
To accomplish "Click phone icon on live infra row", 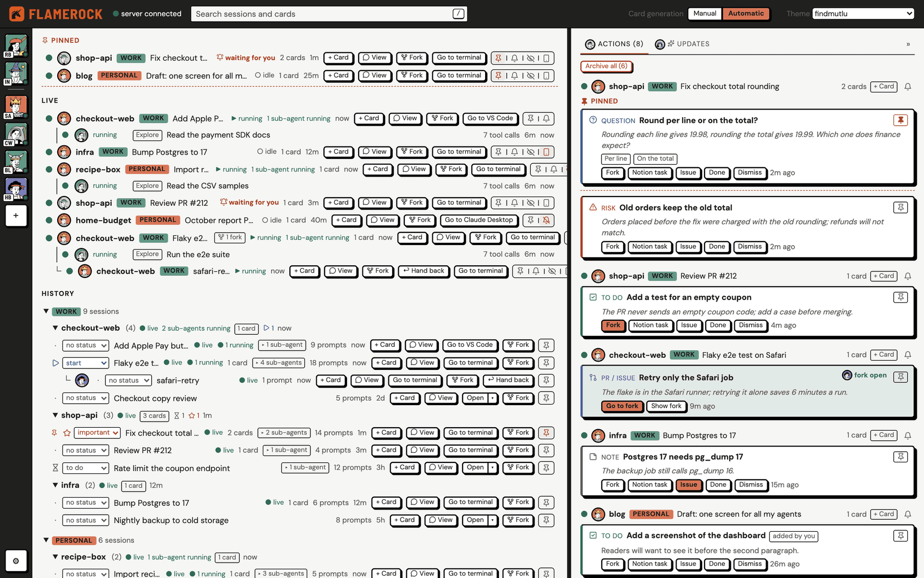I will (x=546, y=152).
